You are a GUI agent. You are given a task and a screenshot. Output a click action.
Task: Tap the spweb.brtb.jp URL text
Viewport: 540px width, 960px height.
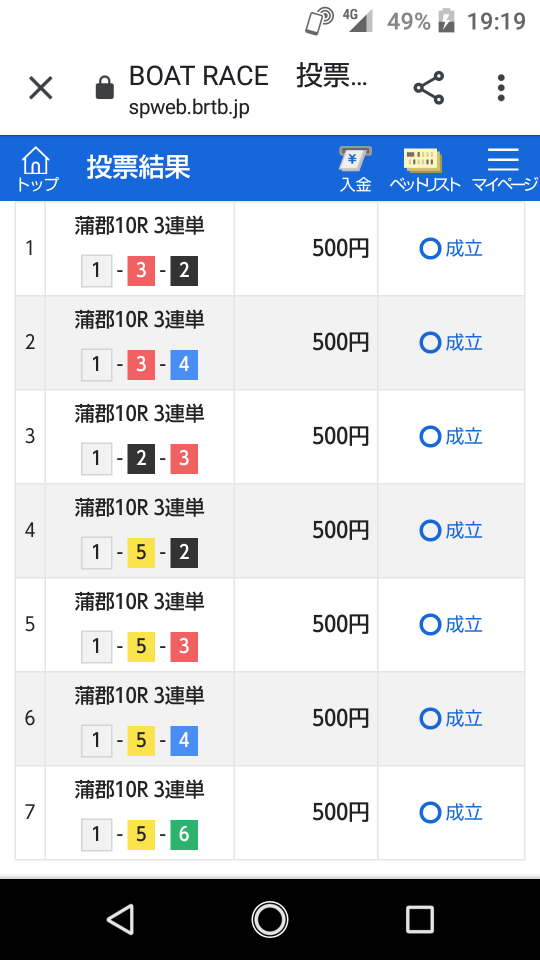point(189,108)
